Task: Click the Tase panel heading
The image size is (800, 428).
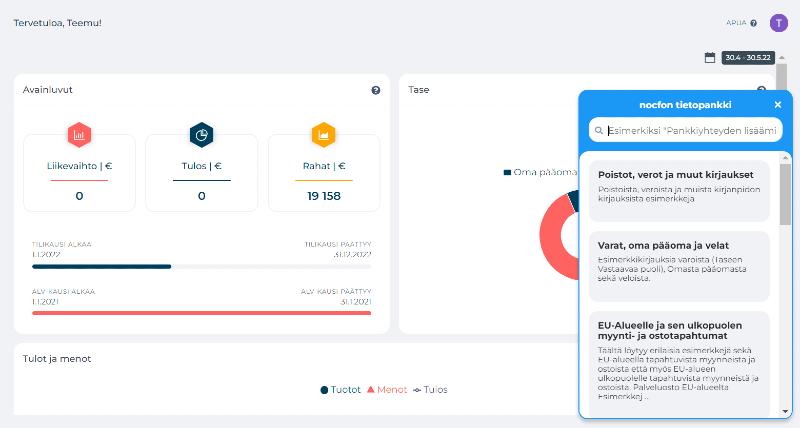Action: pyautogui.click(x=418, y=90)
